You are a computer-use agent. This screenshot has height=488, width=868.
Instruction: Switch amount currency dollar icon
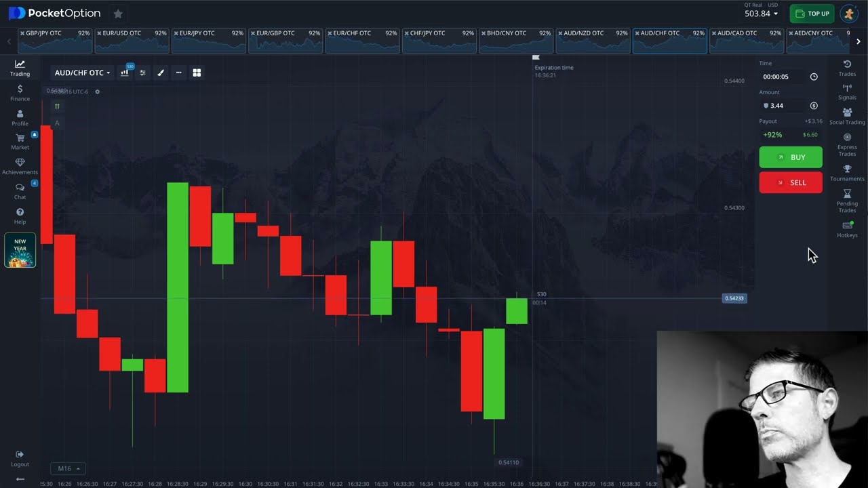[x=814, y=106]
